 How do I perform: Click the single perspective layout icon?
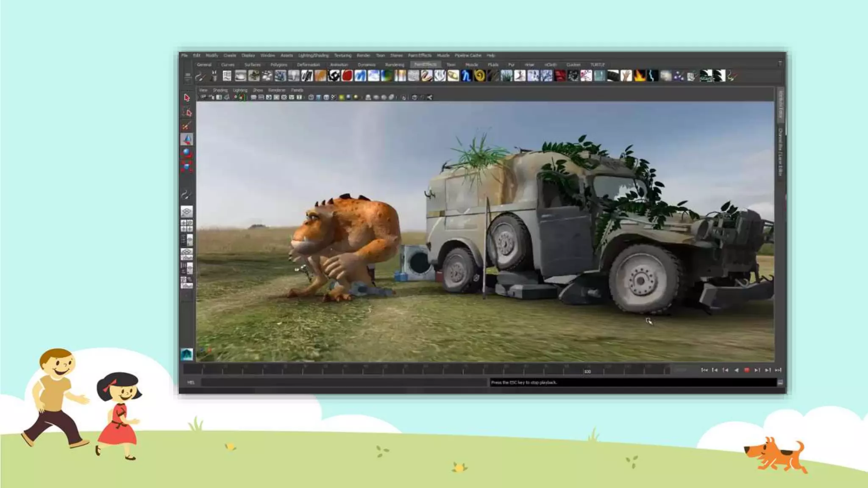[187, 211]
